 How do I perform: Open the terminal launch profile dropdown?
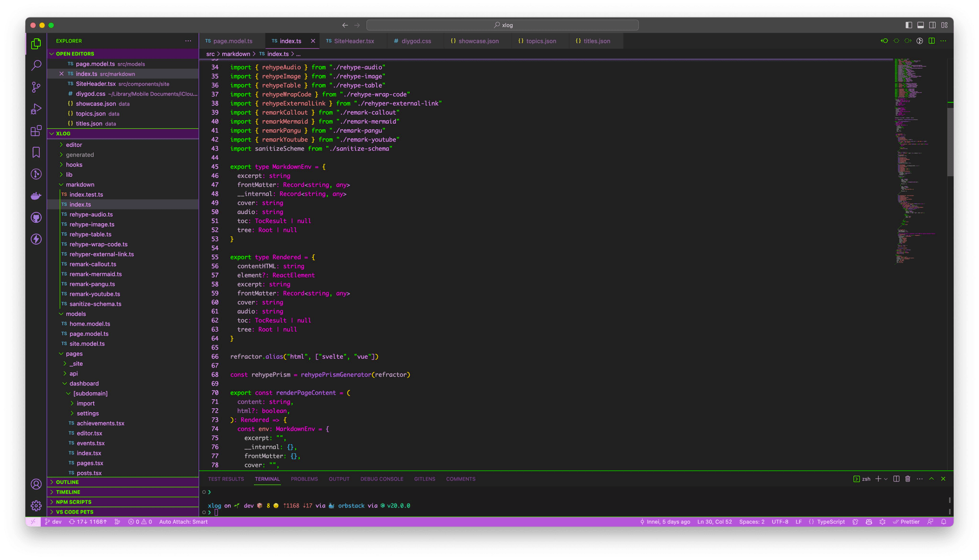tap(886, 479)
